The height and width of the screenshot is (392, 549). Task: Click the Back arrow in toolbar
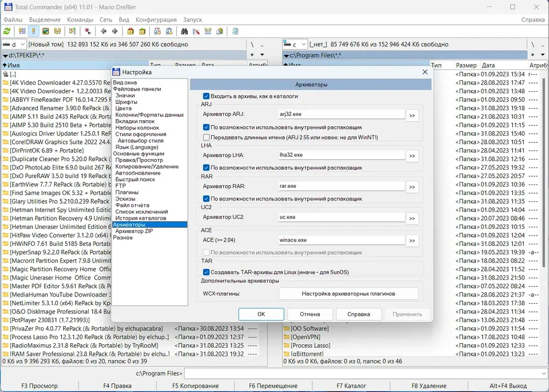(x=104, y=31)
